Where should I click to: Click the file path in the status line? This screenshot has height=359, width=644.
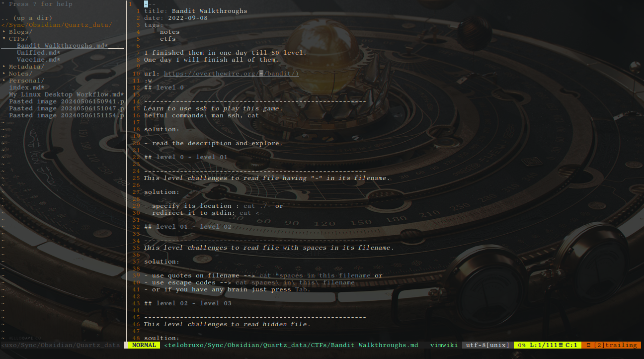click(291, 345)
